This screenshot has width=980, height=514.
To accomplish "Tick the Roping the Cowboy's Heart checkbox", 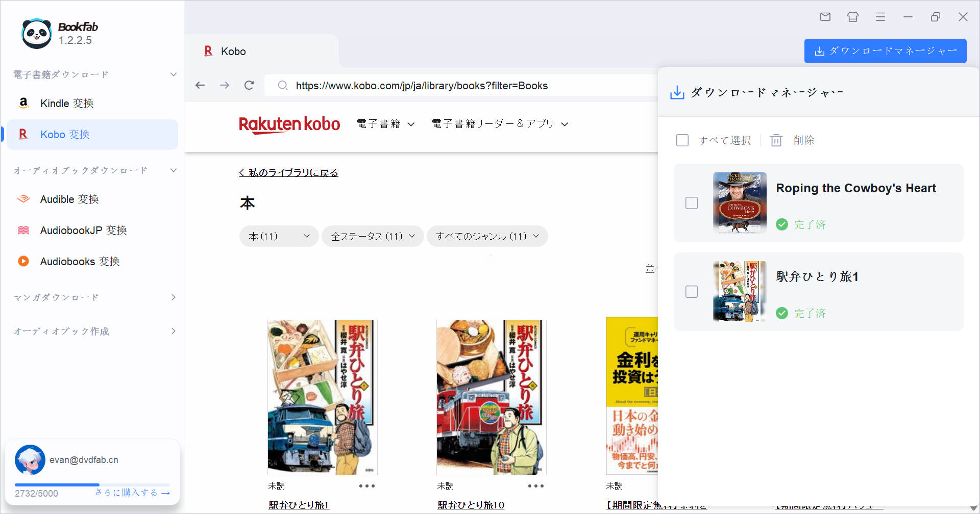I will (692, 203).
